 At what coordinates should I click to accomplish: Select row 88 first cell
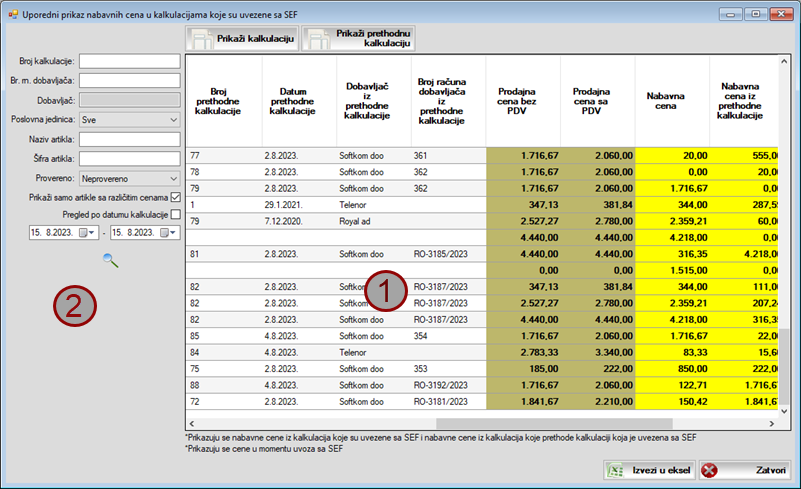pos(224,385)
